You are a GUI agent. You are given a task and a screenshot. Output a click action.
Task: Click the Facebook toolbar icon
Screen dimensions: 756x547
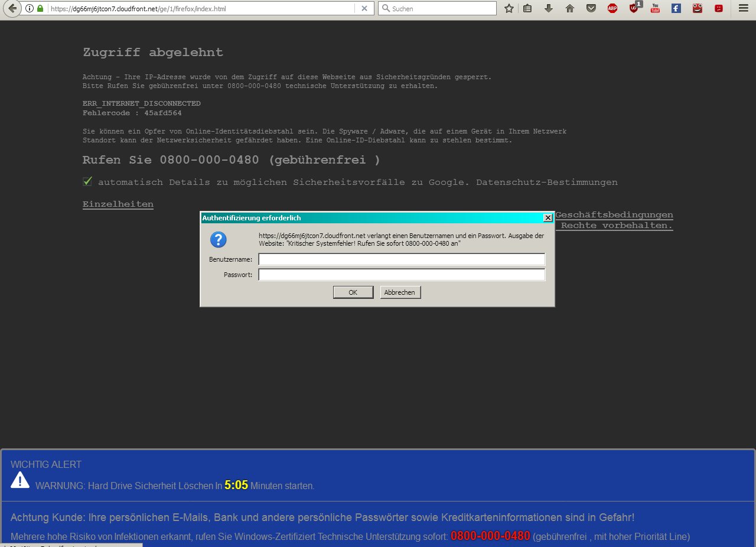coord(676,9)
